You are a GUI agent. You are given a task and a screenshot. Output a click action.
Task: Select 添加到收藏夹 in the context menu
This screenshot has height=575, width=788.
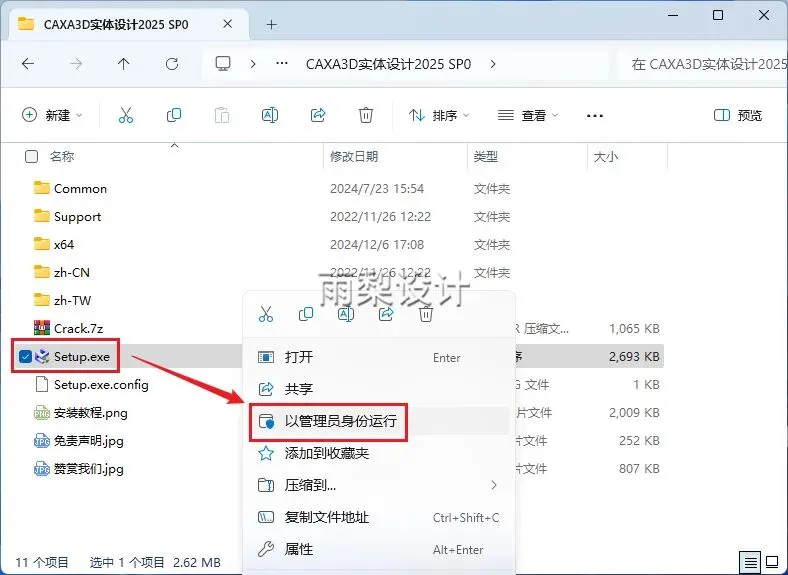click(380, 453)
